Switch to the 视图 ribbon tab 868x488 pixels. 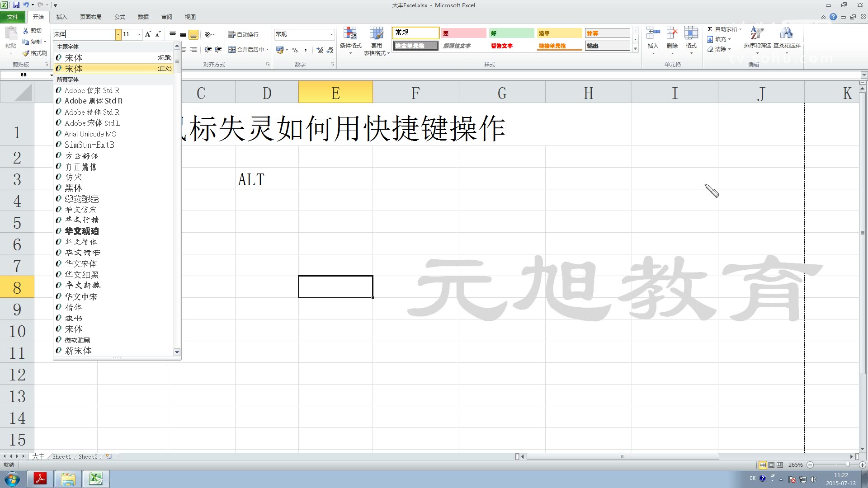190,17
